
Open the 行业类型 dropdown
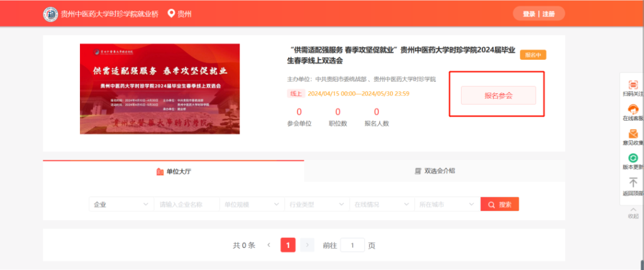coord(317,205)
